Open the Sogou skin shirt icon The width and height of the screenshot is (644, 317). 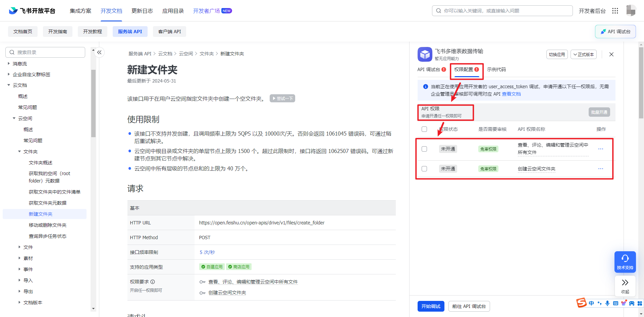point(624,303)
